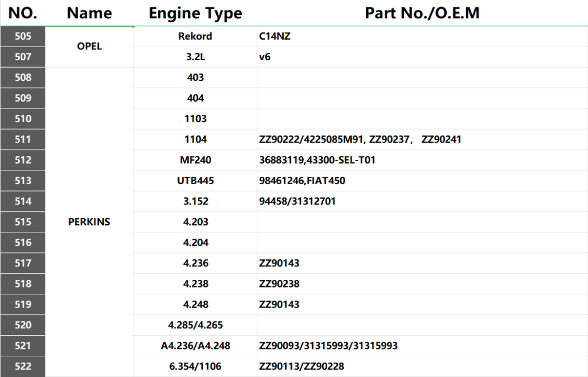Select engine type "1104" cell

pyautogui.click(x=195, y=139)
